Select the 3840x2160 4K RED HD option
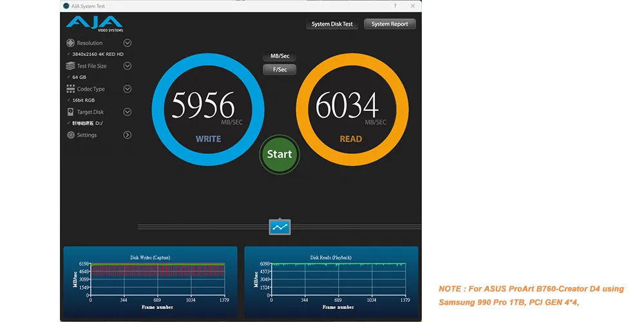 click(x=97, y=54)
